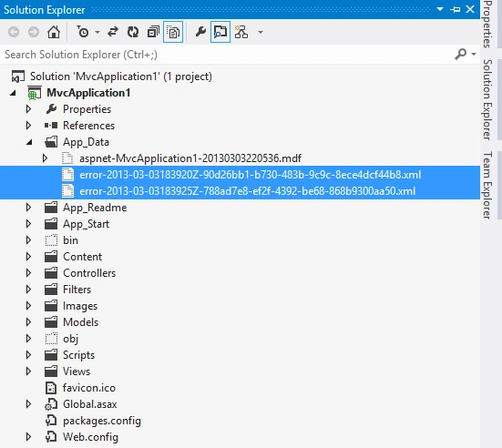
Task: Select the Content folder
Action: pyautogui.click(x=82, y=257)
